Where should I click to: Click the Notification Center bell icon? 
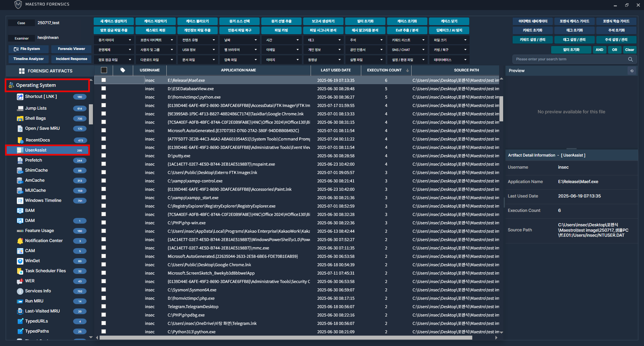pyautogui.click(x=20, y=241)
